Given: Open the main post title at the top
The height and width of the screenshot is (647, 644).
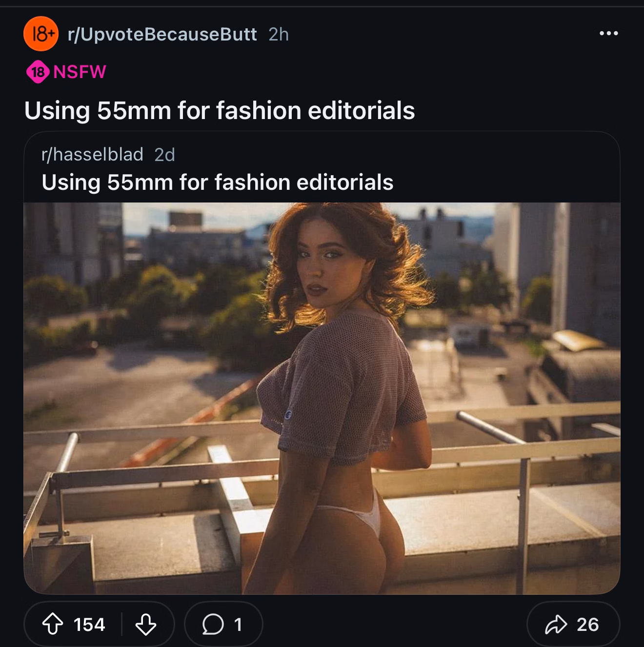Looking at the screenshot, I should click(x=220, y=110).
